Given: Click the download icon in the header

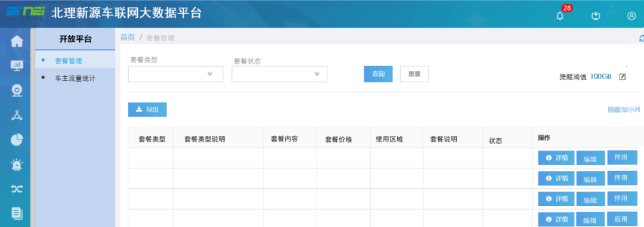Looking at the screenshot, I should click(596, 16).
